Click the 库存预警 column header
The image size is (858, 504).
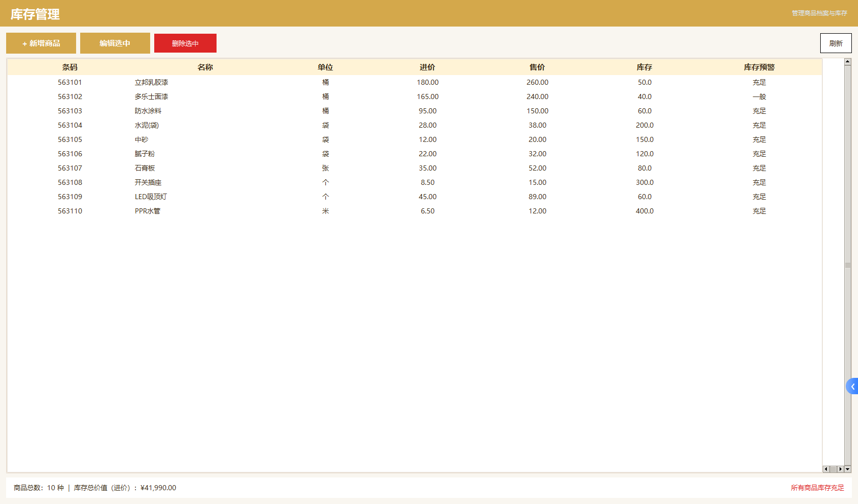click(759, 67)
